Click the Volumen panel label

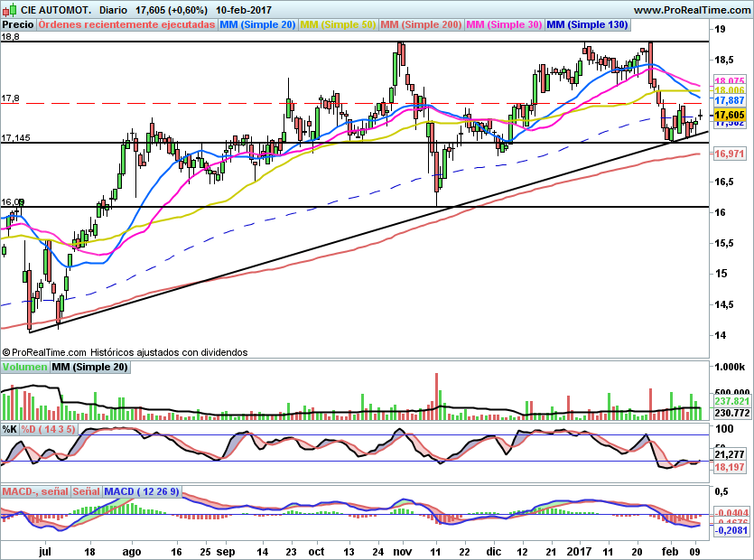tap(24, 367)
